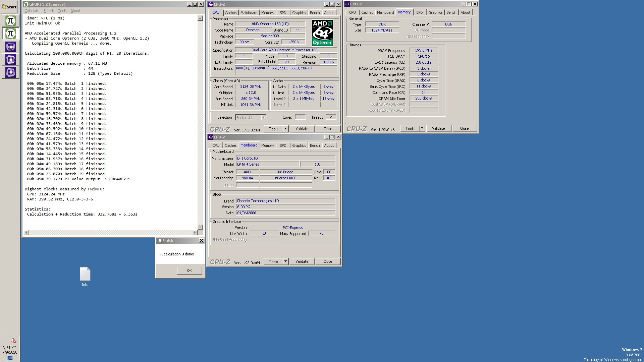Click GPUPI horizontal scrollbar left arrow
The height and width of the screenshot is (362, 644).
pyautogui.click(x=26, y=232)
